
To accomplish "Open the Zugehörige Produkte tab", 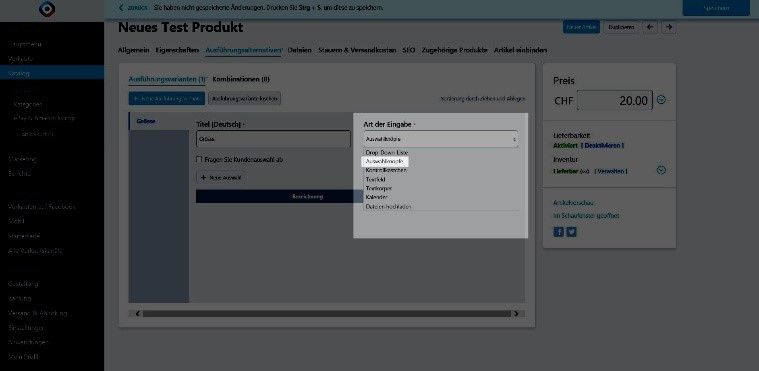I will pyautogui.click(x=455, y=50).
